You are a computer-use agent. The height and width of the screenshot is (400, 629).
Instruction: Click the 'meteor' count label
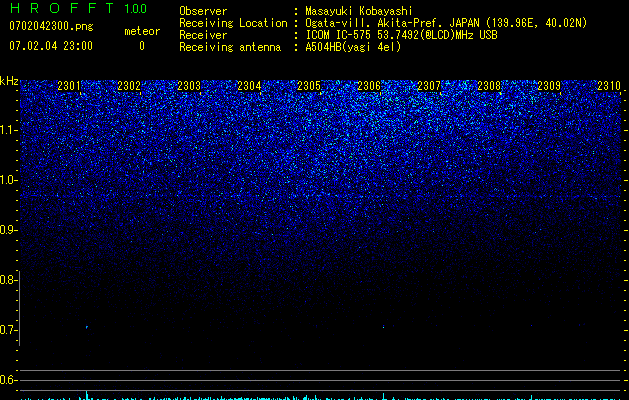[x=142, y=31]
